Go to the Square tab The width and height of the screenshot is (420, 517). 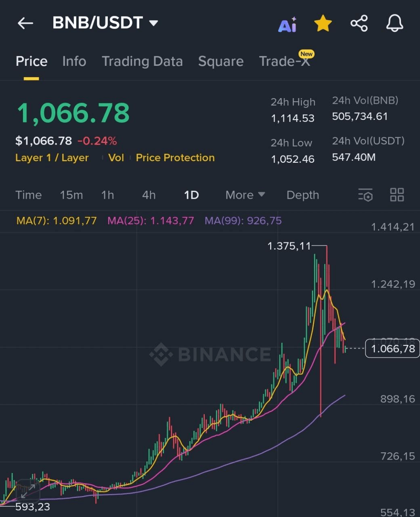[x=221, y=61]
